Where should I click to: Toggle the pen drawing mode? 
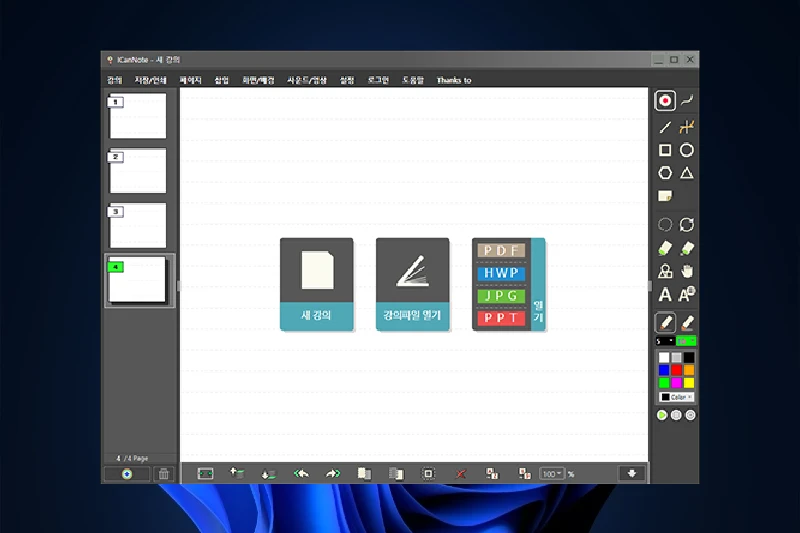point(665,322)
